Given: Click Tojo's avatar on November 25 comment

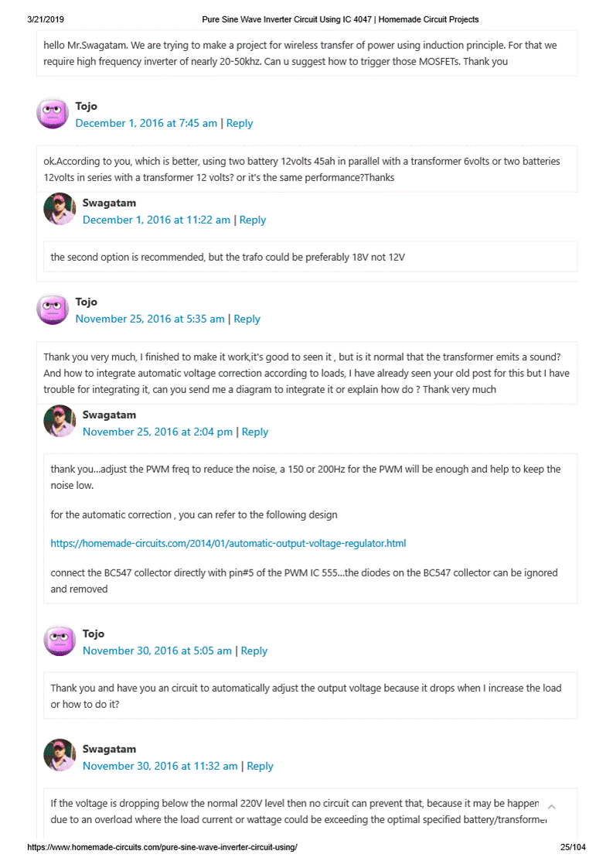Looking at the screenshot, I should click(x=53, y=309).
